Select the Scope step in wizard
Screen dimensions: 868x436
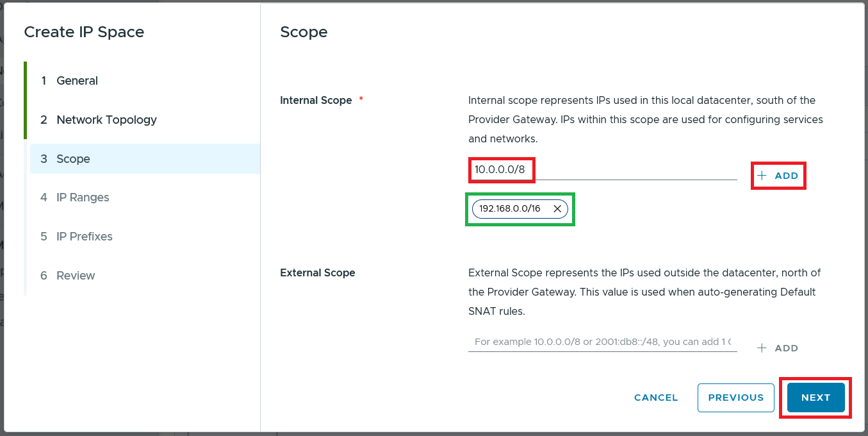pos(73,159)
